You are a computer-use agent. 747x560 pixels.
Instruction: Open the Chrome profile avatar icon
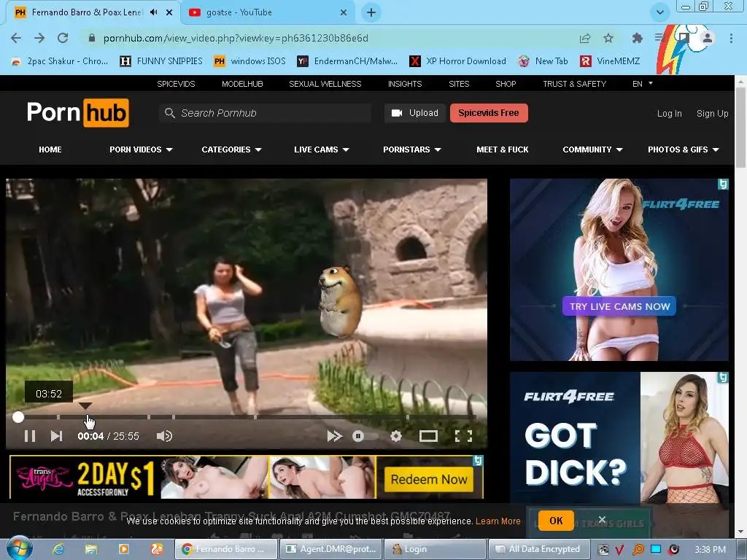(x=708, y=38)
